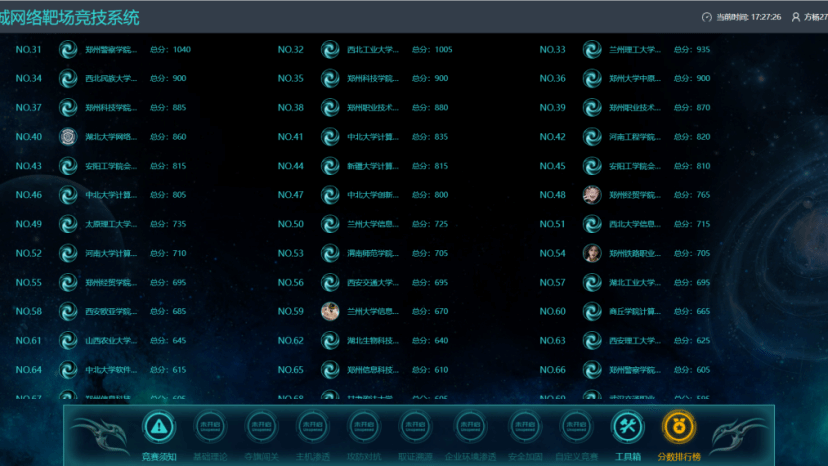Select the 自定义竞赛 module icon
Viewport: 828px width, 466px height.
tap(575, 427)
